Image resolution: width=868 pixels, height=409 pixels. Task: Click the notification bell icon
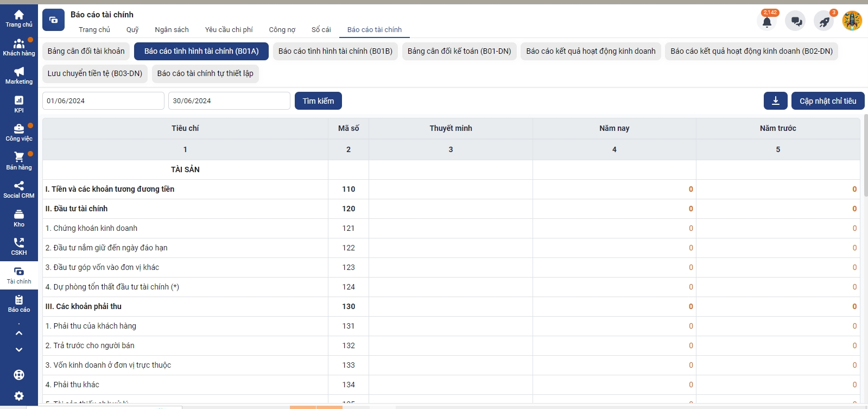pos(766,22)
